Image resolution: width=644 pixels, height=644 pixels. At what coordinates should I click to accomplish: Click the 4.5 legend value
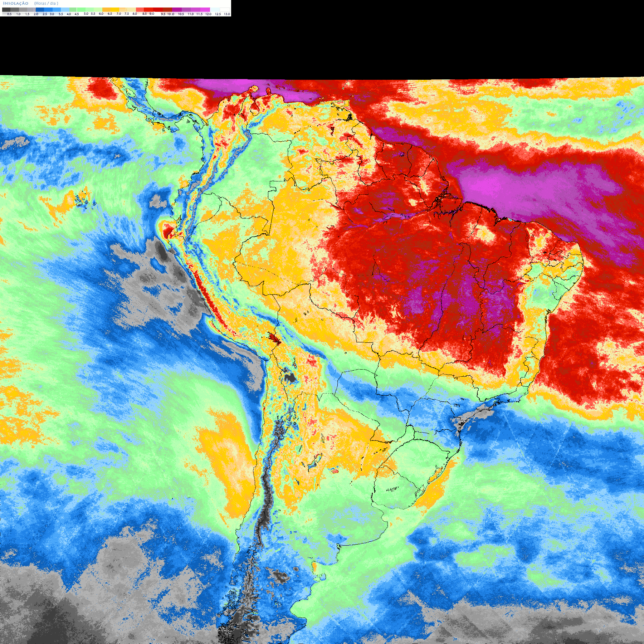[77, 14]
